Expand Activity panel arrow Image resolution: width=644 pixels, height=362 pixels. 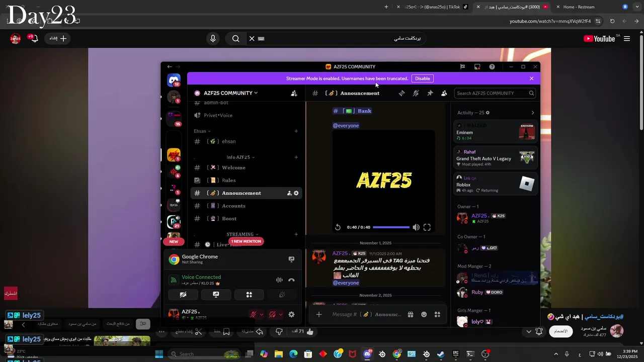[x=533, y=113]
